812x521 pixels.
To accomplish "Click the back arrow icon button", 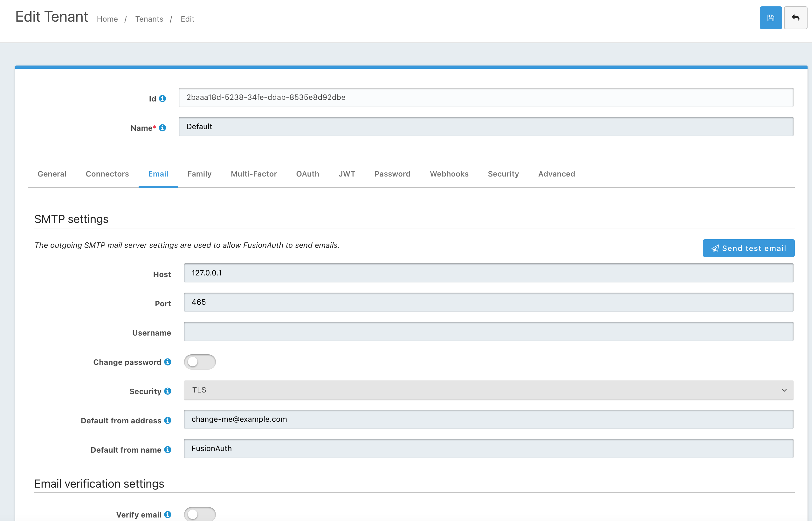I will pyautogui.click(x=795, y=18).
